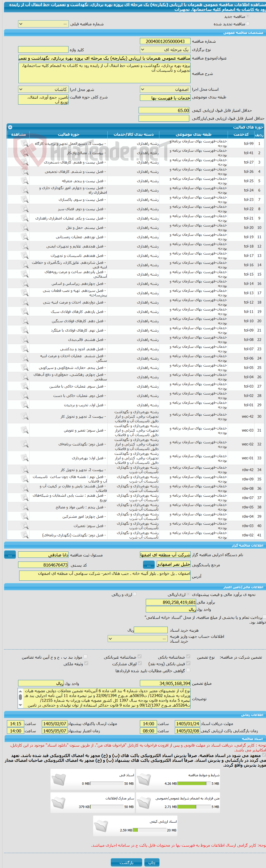Click the هزینه خرید اسناد field
Image resolution: width=266 pixels, height=868 pixels.
click(x=151, y=630)
